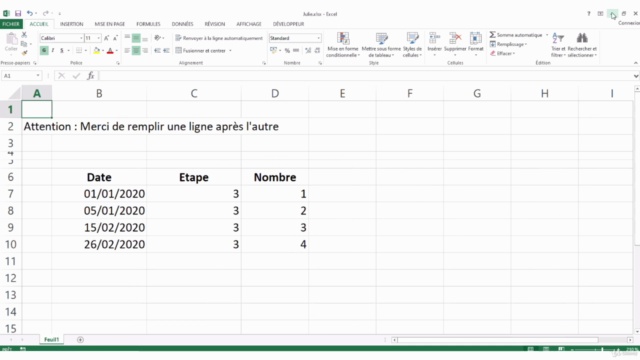Screen dimensions: 640x360
Task: Save the workbook from the quick access toolbar
Action: pyautogui.click(x=18, y=13)
